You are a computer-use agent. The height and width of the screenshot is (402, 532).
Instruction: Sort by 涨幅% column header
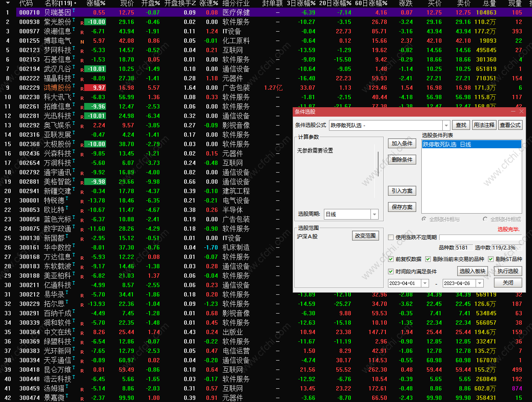[96, 3]
